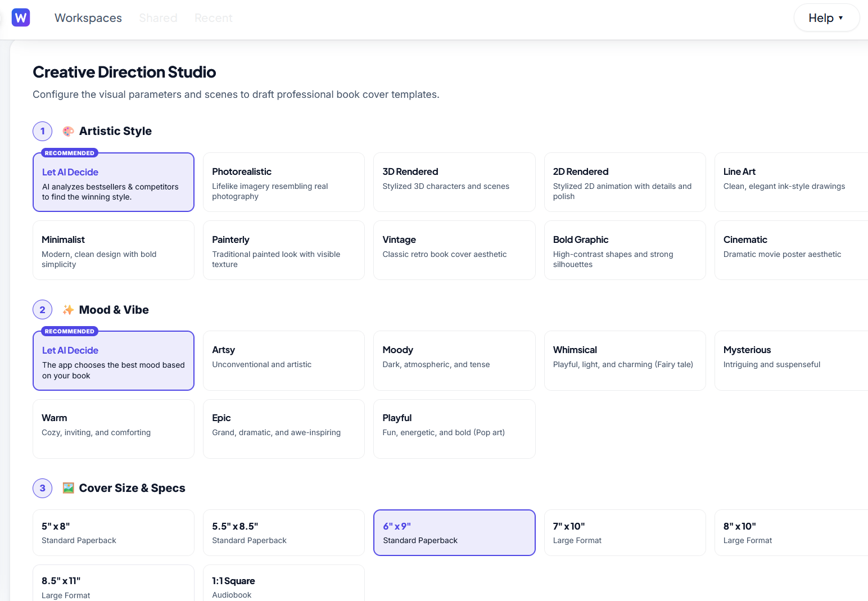This screenshot has height=601, width=868.
Task: Click the sparkle icon beside Mood & Vibe
Action: click(69, 310)
